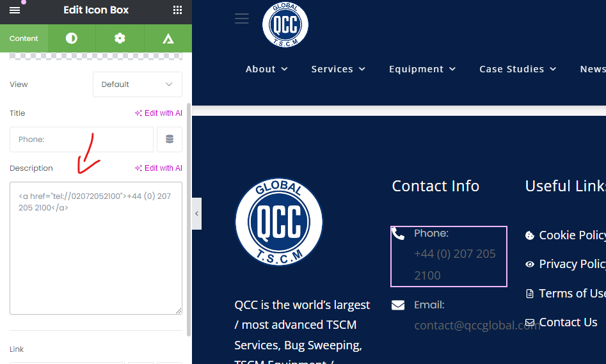Image resolution: width=606 pixels, height=364 pixels.
Task: Click Edit with AI next to Description
Action: (x=159, y=168)
